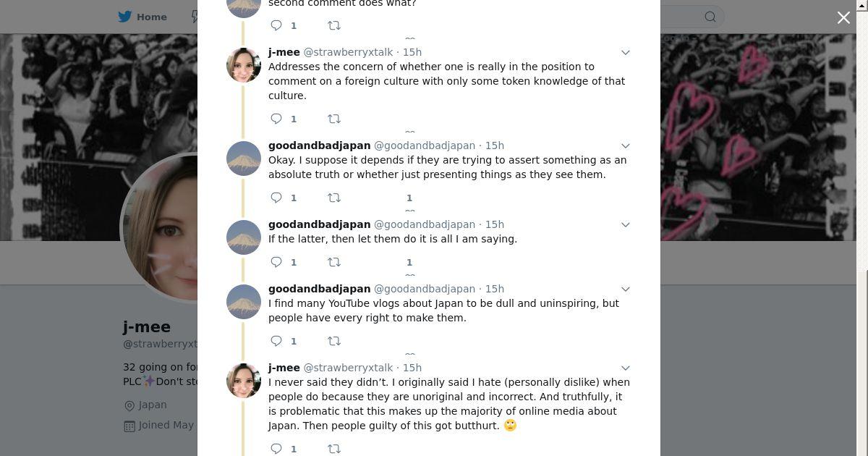Reply to j-mee's foreign culture tweet

[276, 119]
